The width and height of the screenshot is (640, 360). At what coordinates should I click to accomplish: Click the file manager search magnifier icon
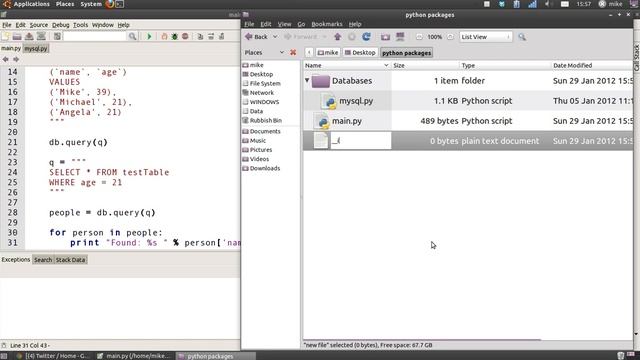click(522, 37)
